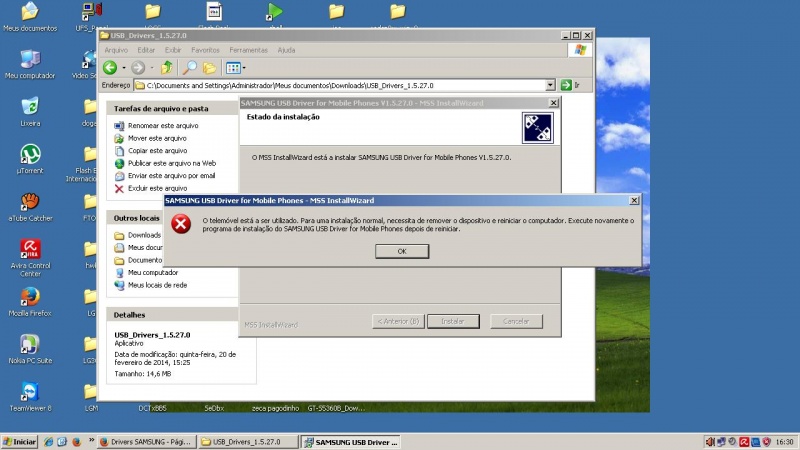Toggle the Folders pane icon
Viewport: 800px width, 450px height.
[x=209, y=67]
